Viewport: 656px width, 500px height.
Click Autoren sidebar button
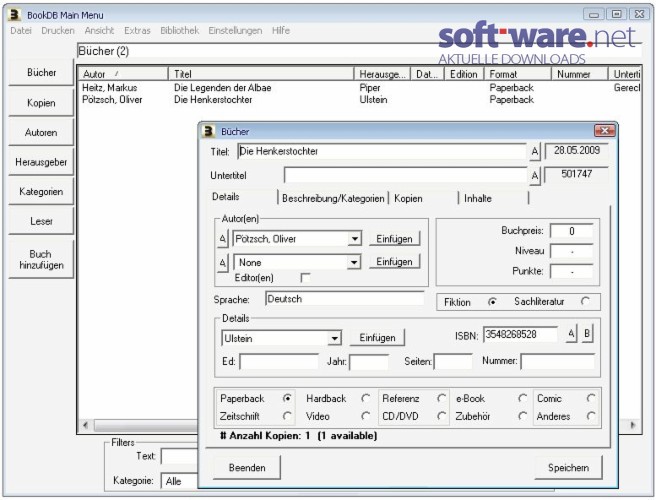(x=41, y=132)
